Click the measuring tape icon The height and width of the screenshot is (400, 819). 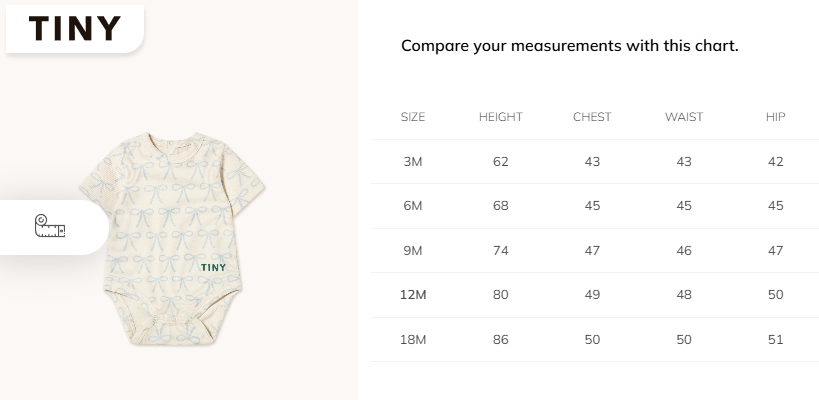49,228
